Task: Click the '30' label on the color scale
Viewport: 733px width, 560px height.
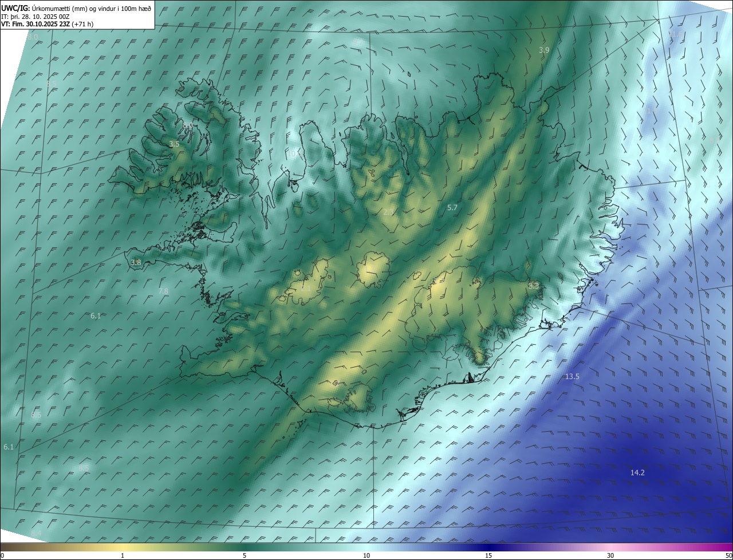Action: (x=610, y=555)
